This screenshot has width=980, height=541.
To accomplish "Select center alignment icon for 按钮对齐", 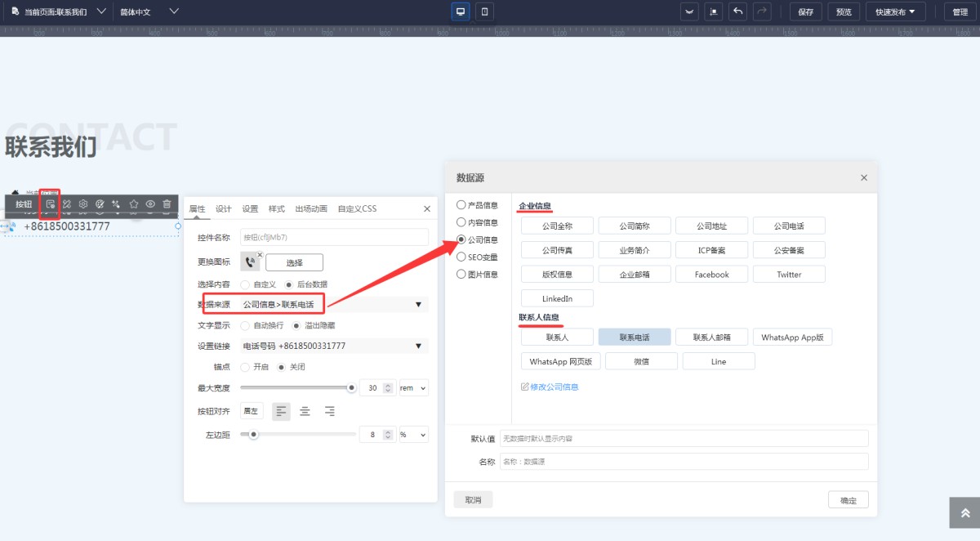I will click(x=305, y=411).
